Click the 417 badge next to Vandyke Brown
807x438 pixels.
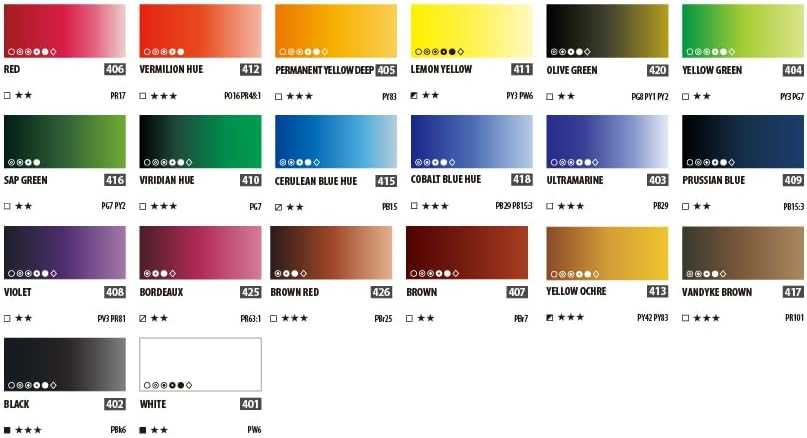793,292
